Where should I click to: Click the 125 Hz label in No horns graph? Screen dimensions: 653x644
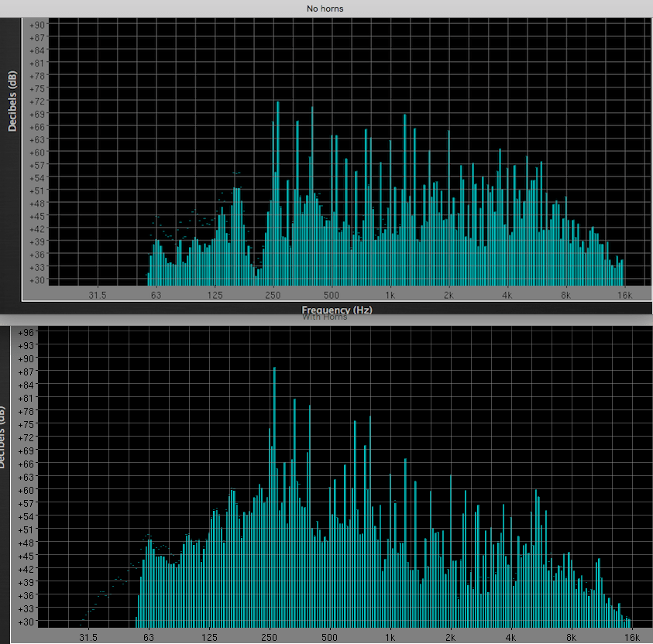pyautogui.click(x=215, y=296)
